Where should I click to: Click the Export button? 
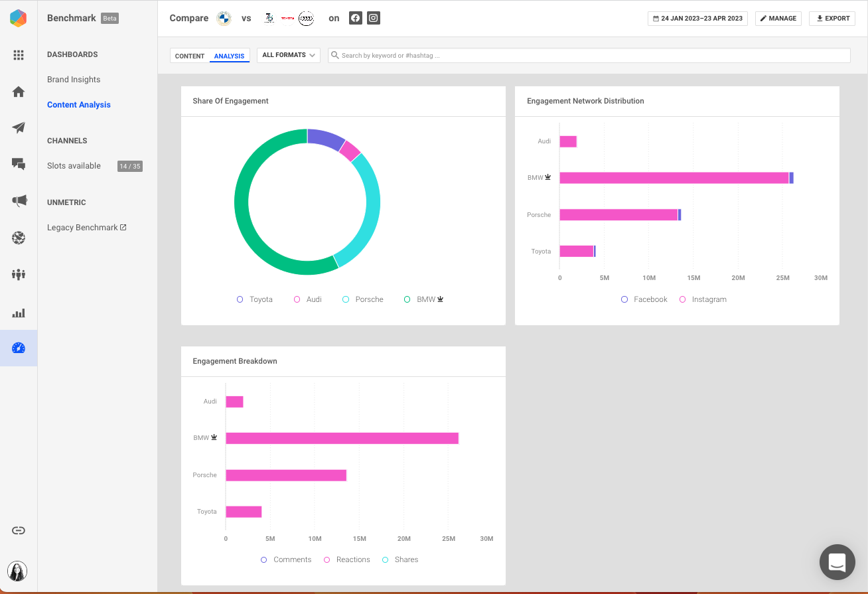click(832, 19)
